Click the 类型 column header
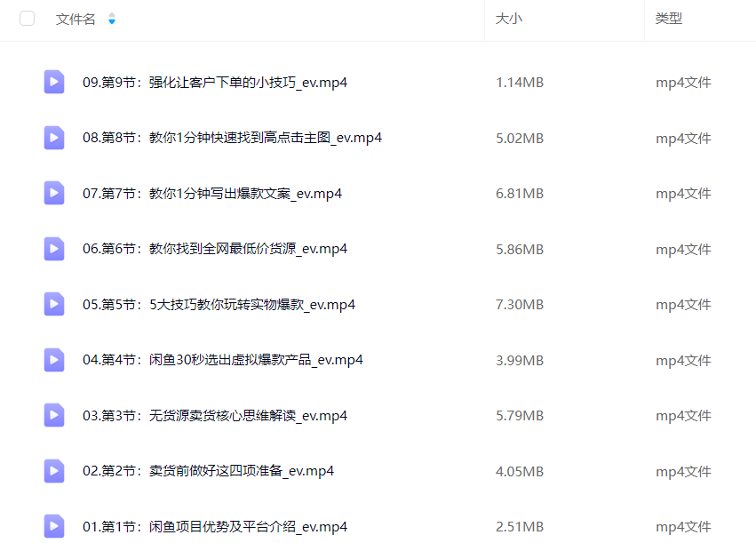Image resolution: width=756 pixels, height=543 pixels. (x=668, y=19)
